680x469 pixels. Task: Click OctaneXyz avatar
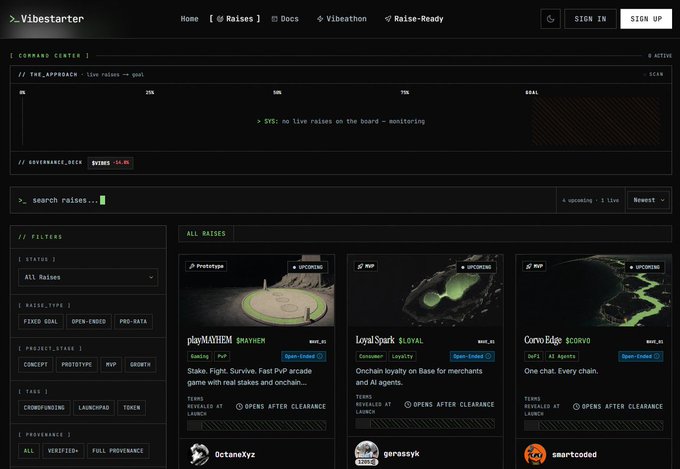[199, 454]
